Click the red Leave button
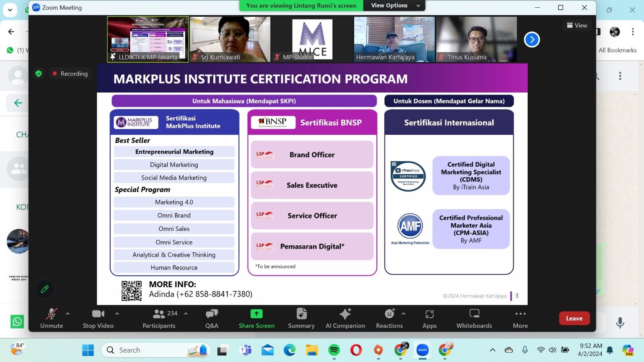644x362 pixels. tap(574, 318)
